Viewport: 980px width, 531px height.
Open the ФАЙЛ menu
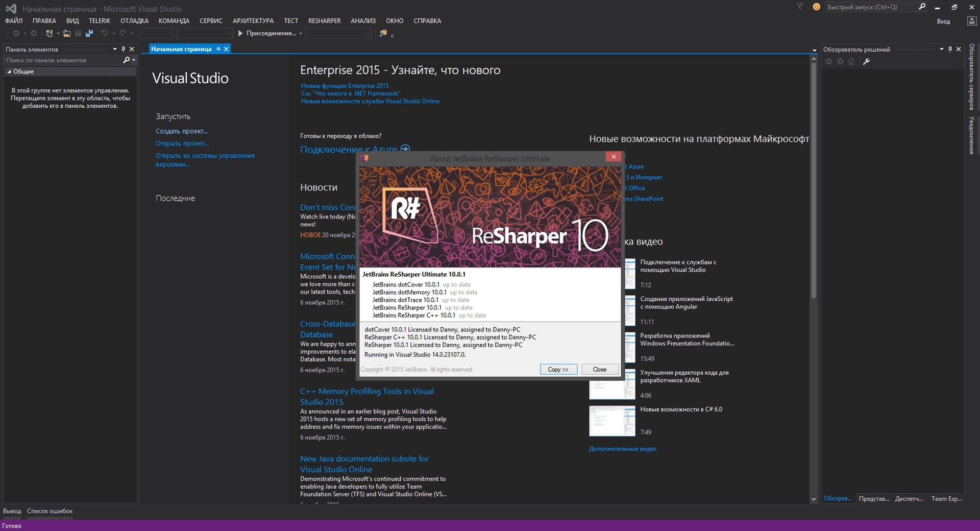pos(14,21)
